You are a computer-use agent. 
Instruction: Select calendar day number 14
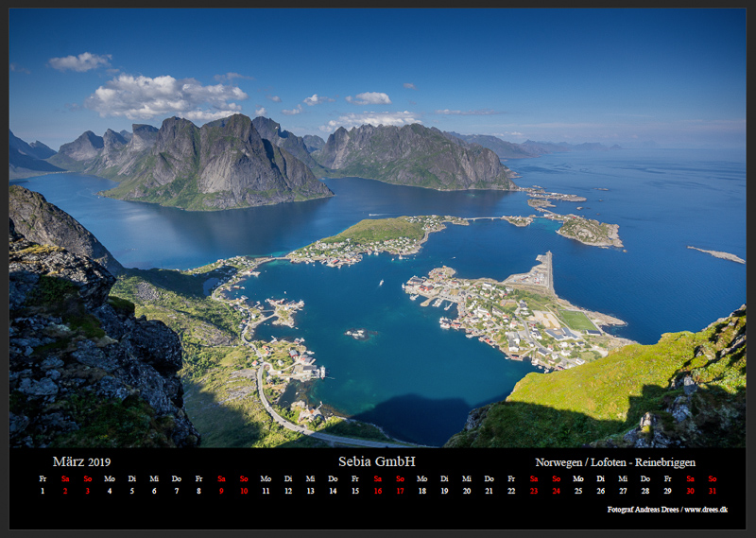pos(333,491)
